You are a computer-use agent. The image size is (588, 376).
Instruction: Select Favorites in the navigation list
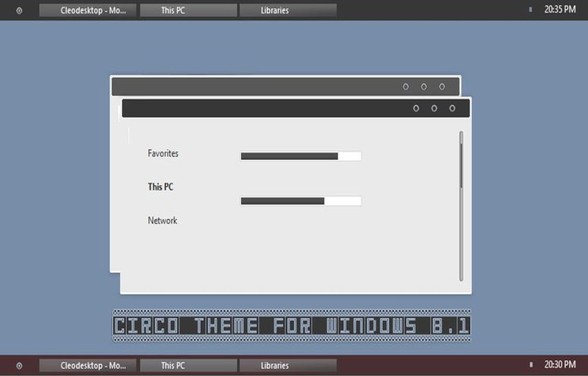click(163, 153)
